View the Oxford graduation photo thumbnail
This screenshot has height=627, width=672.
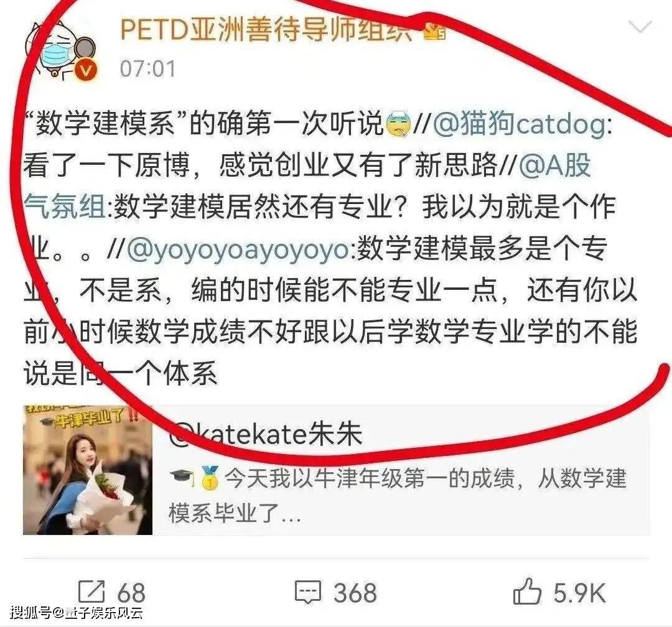(x=88, y=470)
